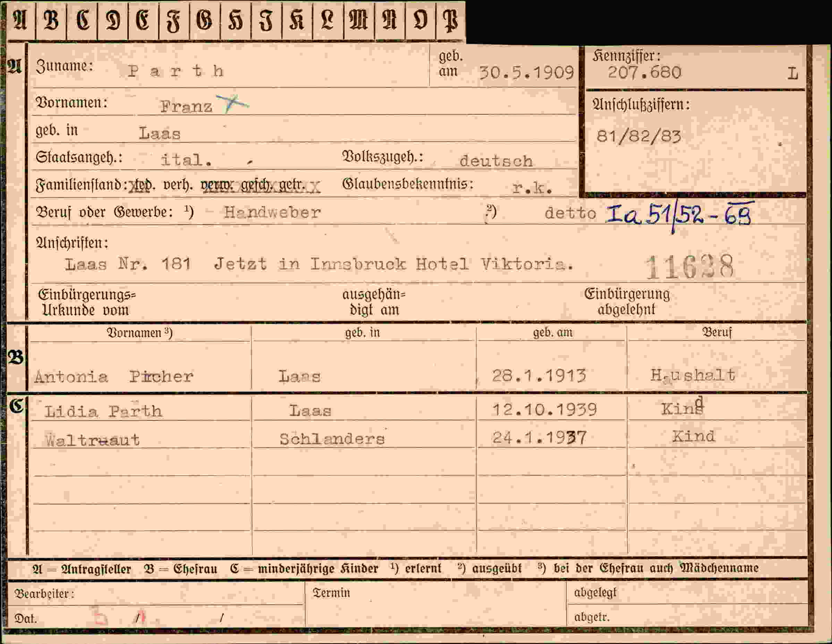This screenshot has width=832, height=644.
Task: Click the 'Familienstand:' label
Action: pyautogui.click(x=82, y=185)
